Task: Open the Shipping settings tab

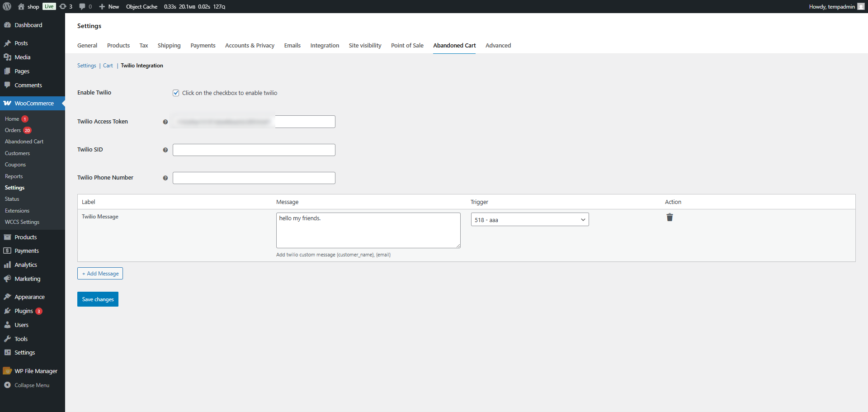Action: click(x=169, y=45)
